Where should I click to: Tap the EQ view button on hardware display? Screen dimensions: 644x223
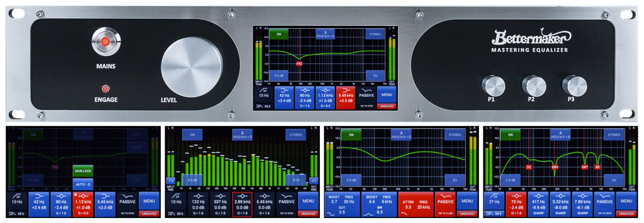tap(375, 75)
